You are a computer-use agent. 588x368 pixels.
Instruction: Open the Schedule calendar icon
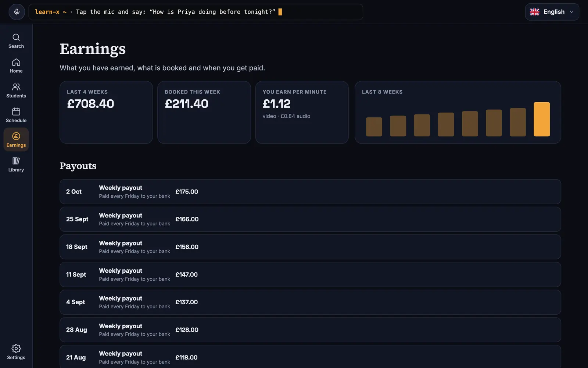tap(16, 112)
